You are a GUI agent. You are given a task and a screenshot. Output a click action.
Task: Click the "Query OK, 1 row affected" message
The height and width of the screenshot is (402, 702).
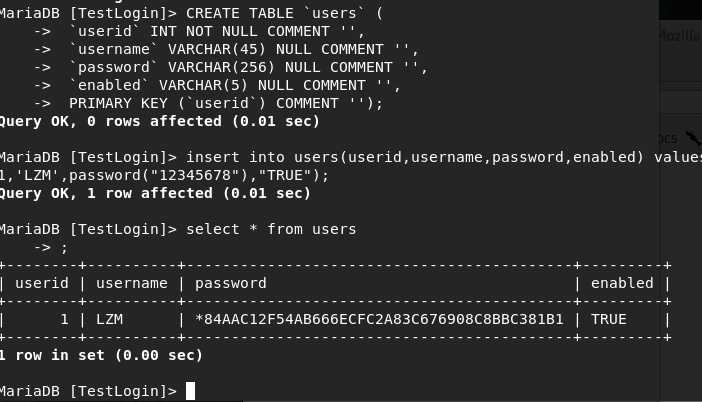click(155, 193)
